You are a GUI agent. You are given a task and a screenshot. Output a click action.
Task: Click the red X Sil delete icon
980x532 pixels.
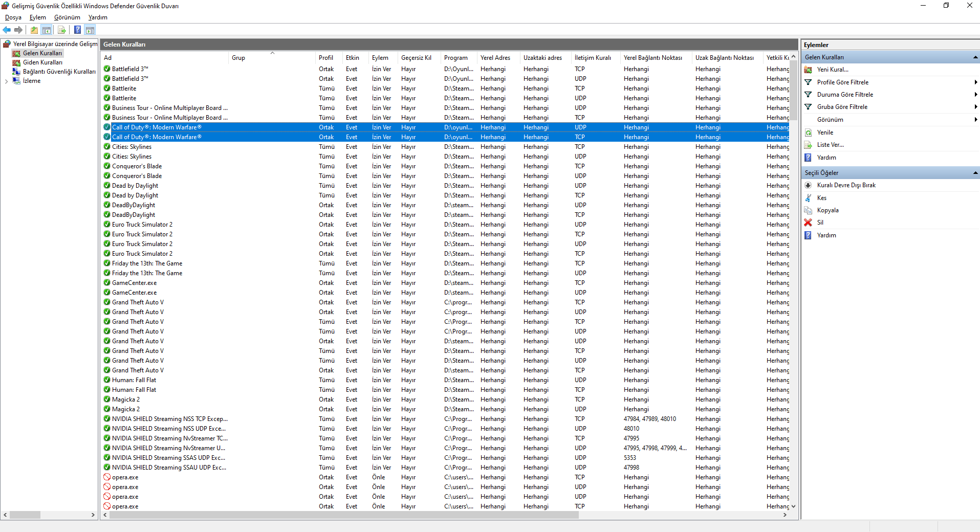coord(808,223)
